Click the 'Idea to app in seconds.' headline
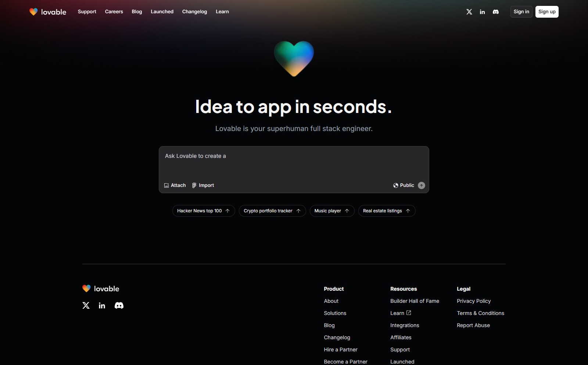This screenshot has width=588, height=365. [x=294, y=107]
